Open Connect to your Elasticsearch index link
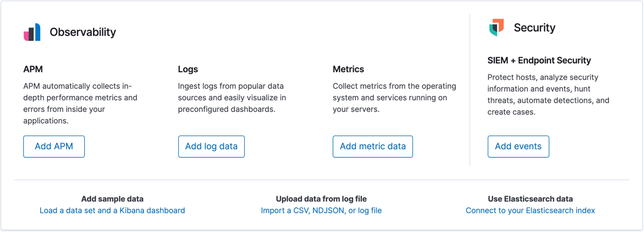The width and height of the screenshot is (644, 232). (x=530, y=211)
